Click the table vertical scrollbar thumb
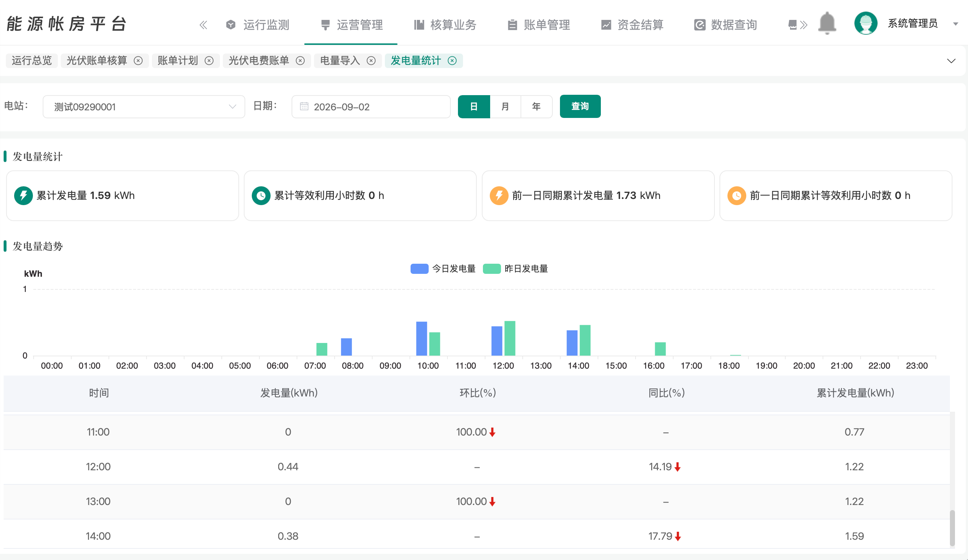The height and width of the screenshot is (560, 968). click(952, 528)
